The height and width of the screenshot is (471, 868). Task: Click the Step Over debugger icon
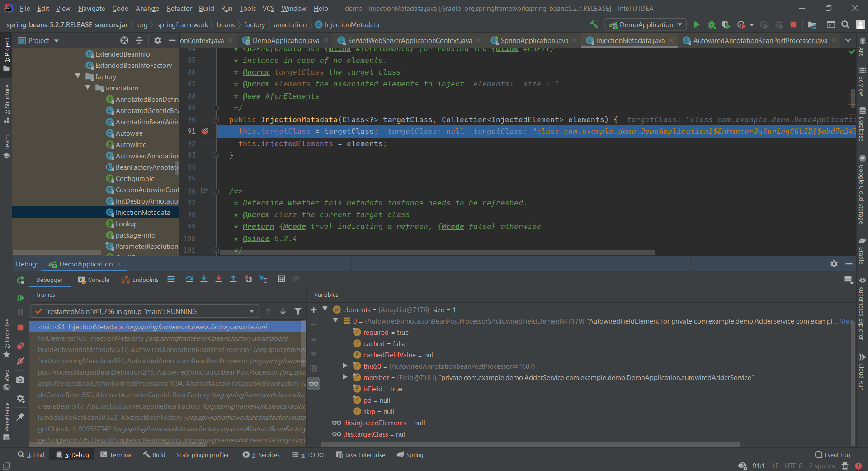click(x=189, y=279)
